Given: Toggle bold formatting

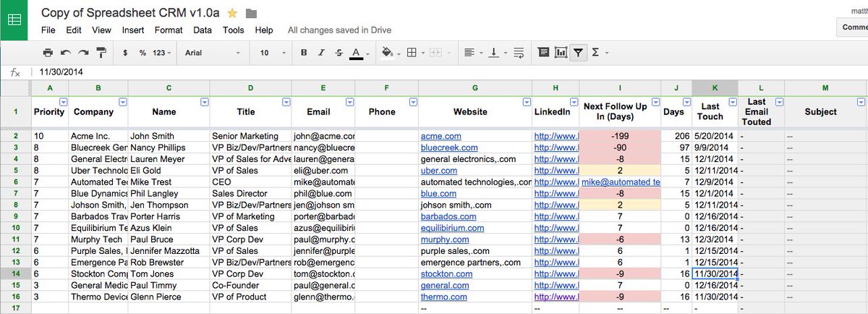Looking at the screenshot, I should (304, 53).
